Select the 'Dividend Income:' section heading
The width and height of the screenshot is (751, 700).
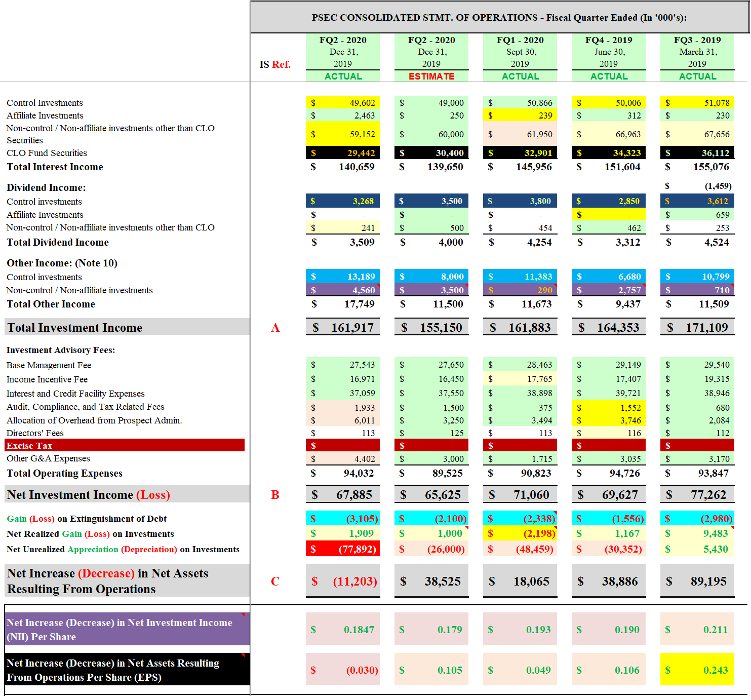(x=46, y=187)
